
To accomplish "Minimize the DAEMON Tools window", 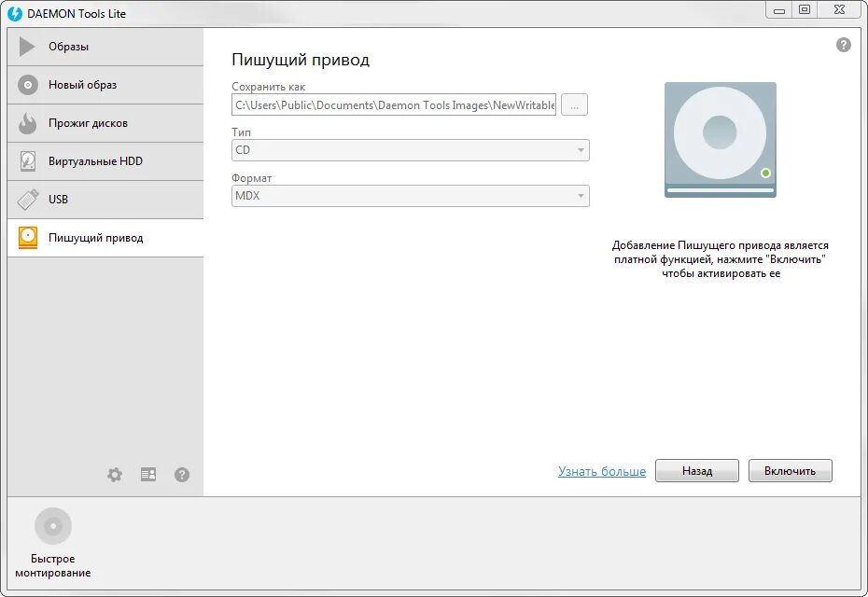I will point(779,10).
